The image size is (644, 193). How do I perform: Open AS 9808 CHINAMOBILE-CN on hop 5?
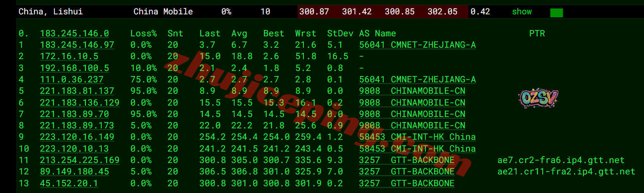(412, 91)
